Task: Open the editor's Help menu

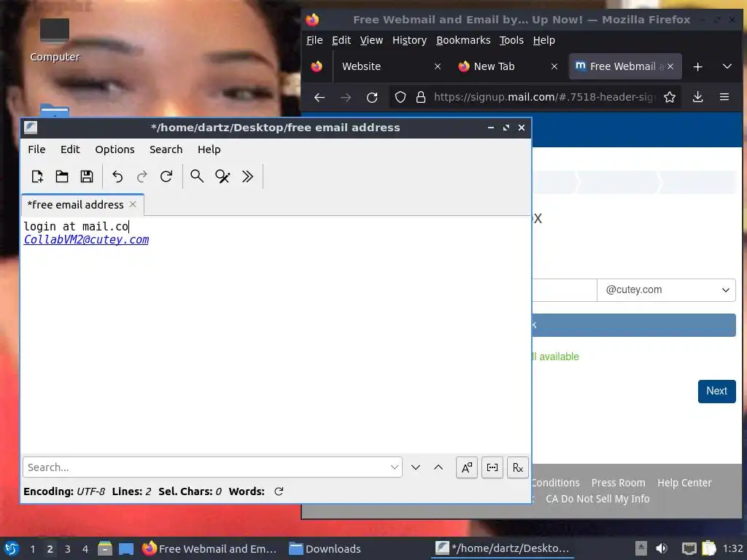Action: (209, 149)
